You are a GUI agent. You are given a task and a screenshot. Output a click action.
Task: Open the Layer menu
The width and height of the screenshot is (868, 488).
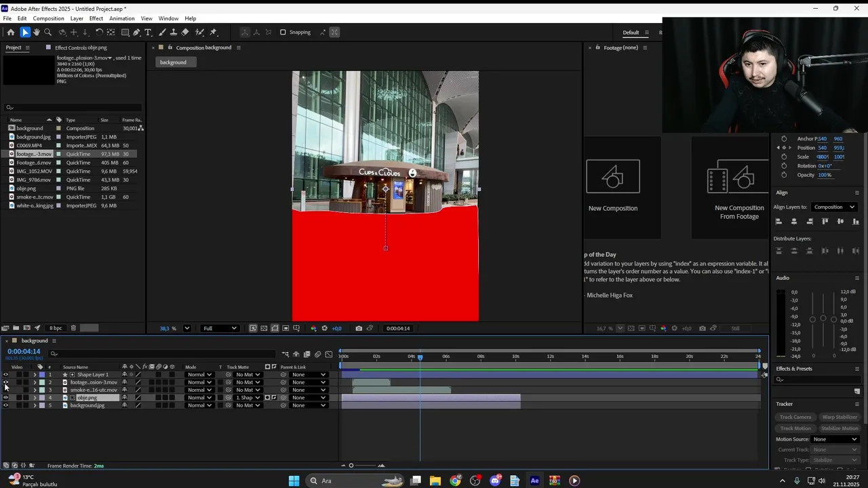[x=77, y=18]
